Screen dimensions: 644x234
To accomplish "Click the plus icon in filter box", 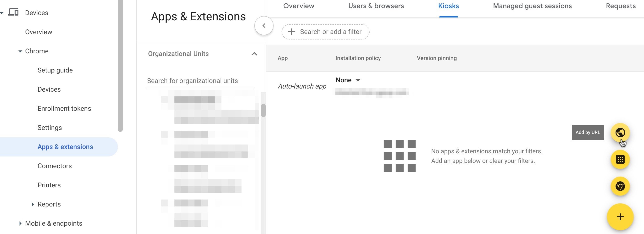I will [291, 32].
